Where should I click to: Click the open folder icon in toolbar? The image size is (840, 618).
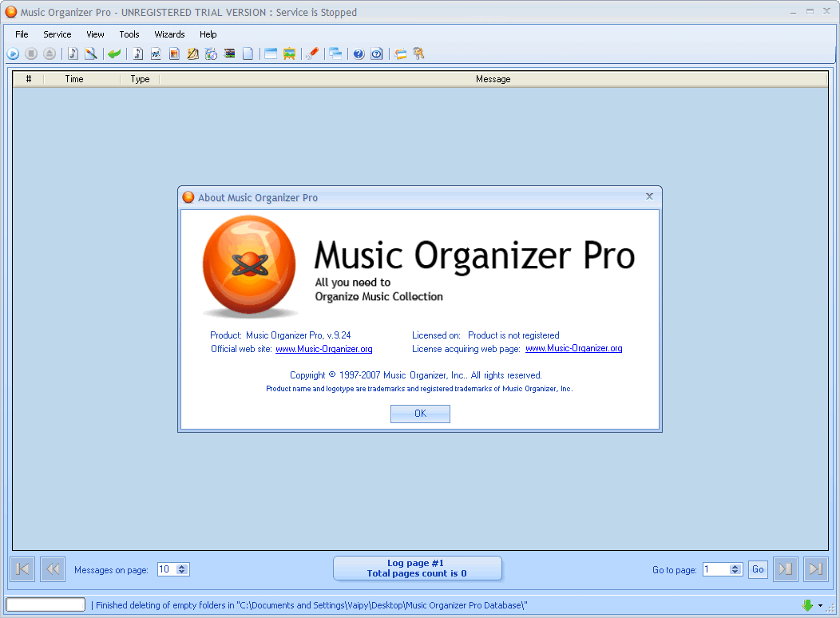[400, 53]
